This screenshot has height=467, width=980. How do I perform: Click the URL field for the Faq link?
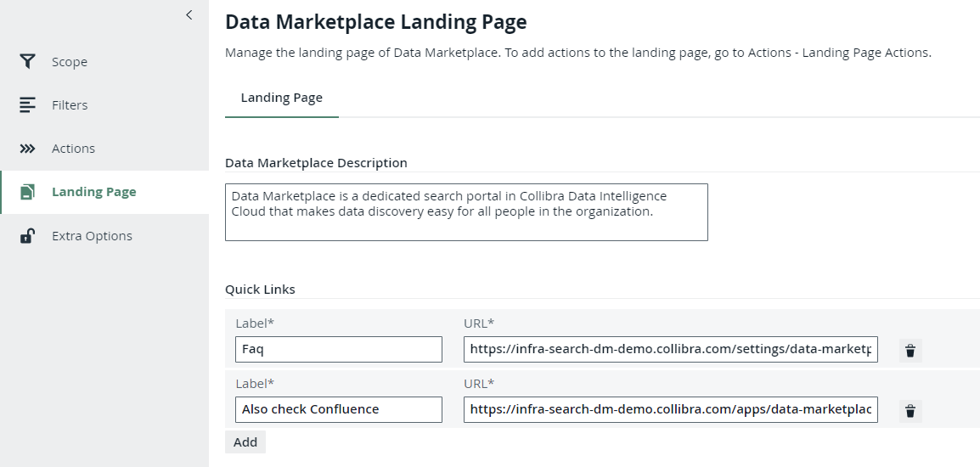pyautogui.click(x=670, y=350)
